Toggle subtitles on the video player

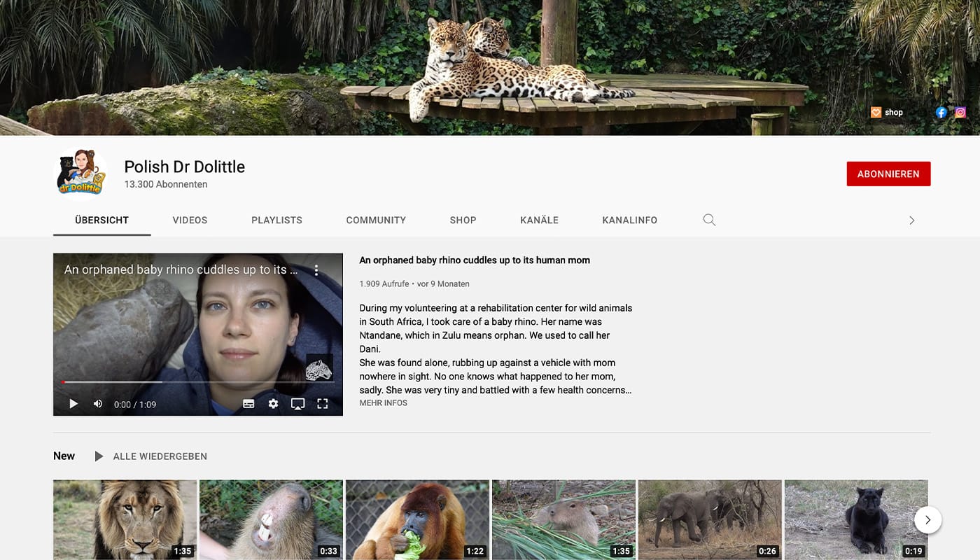[x=248, y=404]
